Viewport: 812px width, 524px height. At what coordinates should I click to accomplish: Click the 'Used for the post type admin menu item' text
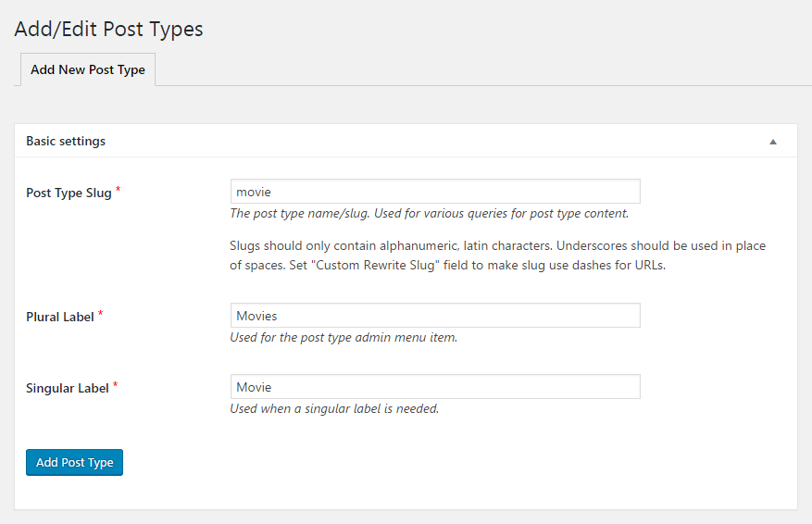coord(344,338)
